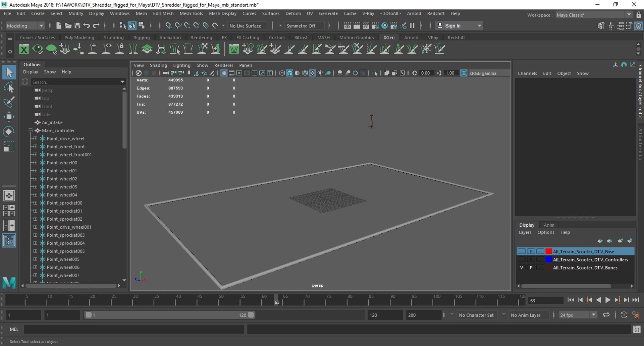Click play forwards button
644x346 pixels.
pyautogui.click(x=607, y=300)
